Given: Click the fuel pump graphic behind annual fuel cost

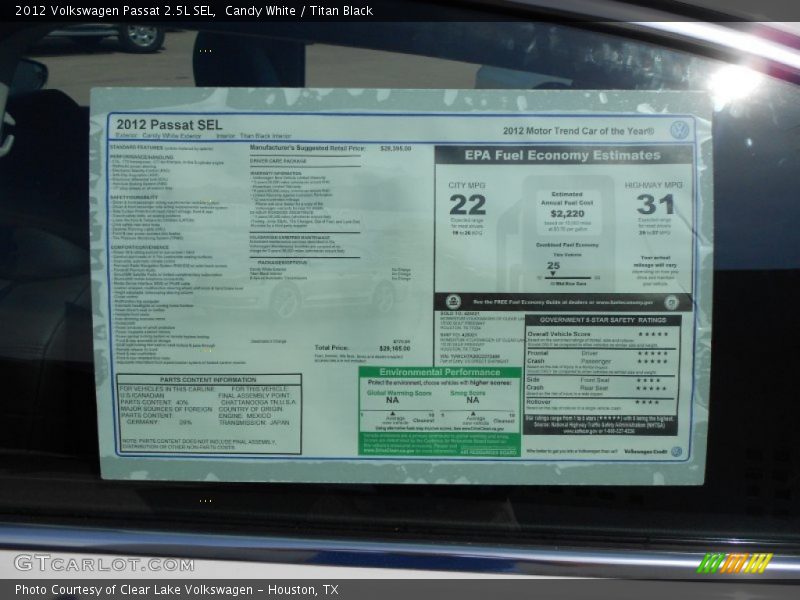Looking at the screenshot, I should 556,234.
